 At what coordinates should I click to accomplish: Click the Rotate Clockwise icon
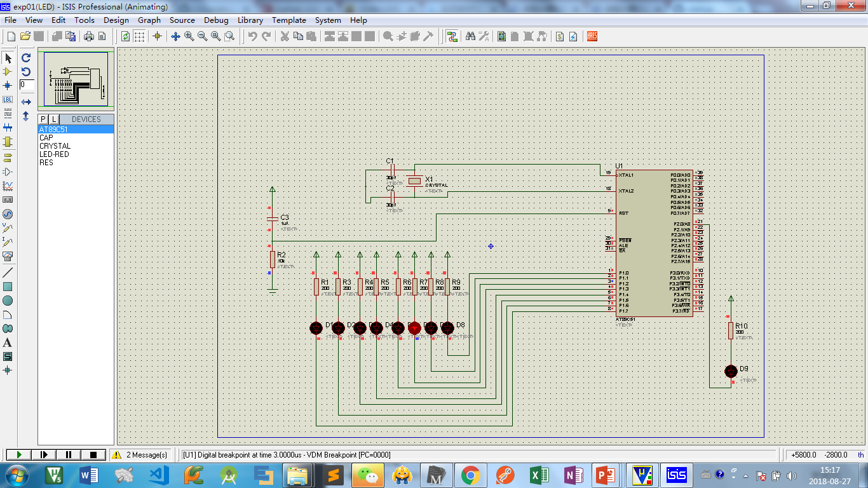tap(26, 57)
